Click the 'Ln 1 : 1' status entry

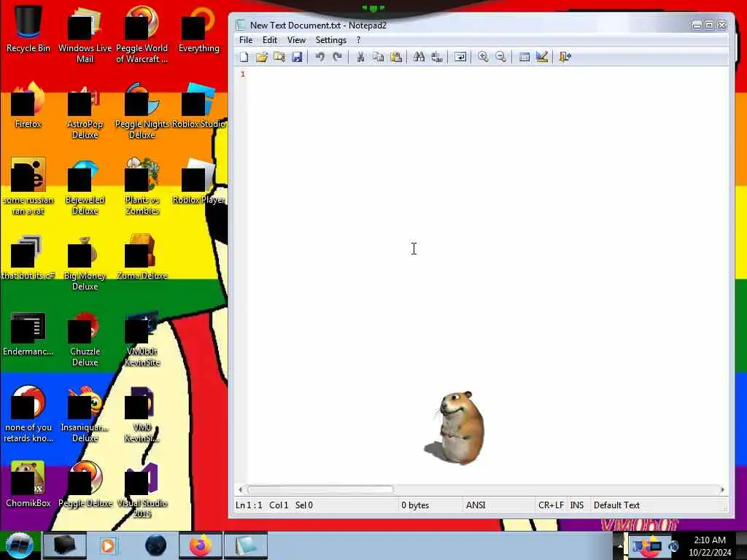(x=249, y=505)
